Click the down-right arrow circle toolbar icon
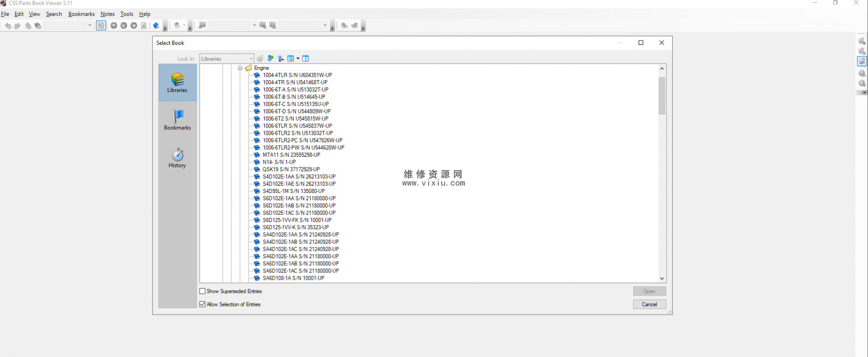Viewport: 868px width, 357px height. tap(134, 25)
